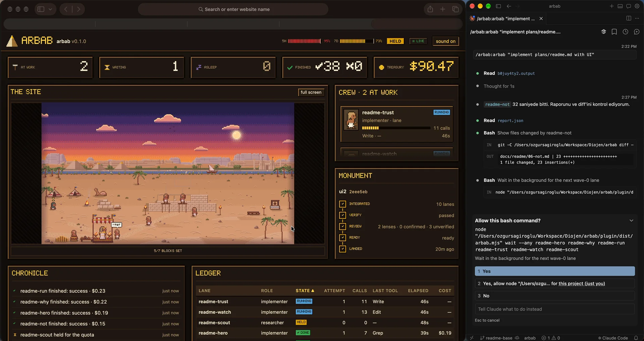Click readme-trust progress bar in Crew
Image resolution: width=644 pixels, height=341 pixels.
[396, 128]
